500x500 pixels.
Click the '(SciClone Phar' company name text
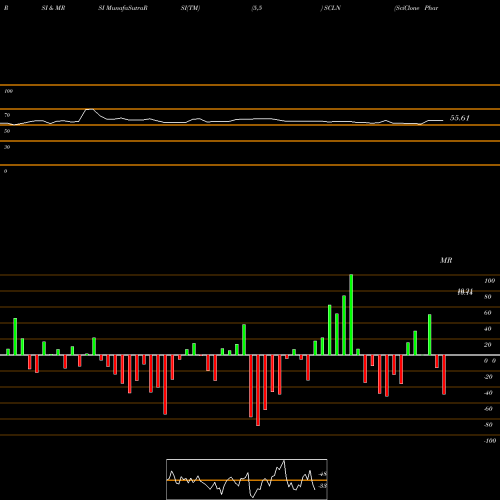[416, 8]
